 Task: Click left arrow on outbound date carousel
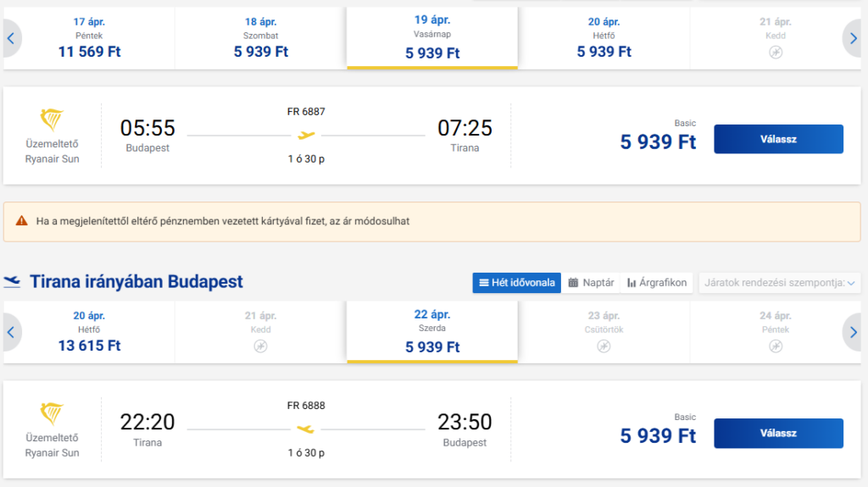click(11, 38)
